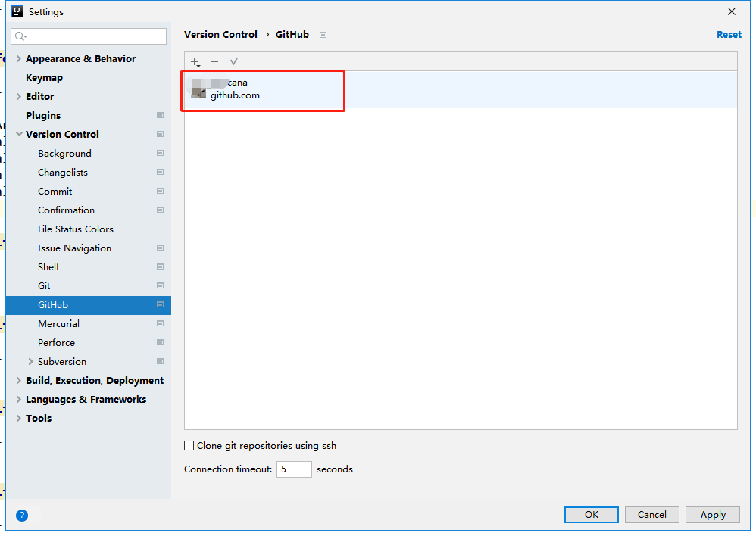Click project-level icon beside Confirmation

tap(160, 210)
